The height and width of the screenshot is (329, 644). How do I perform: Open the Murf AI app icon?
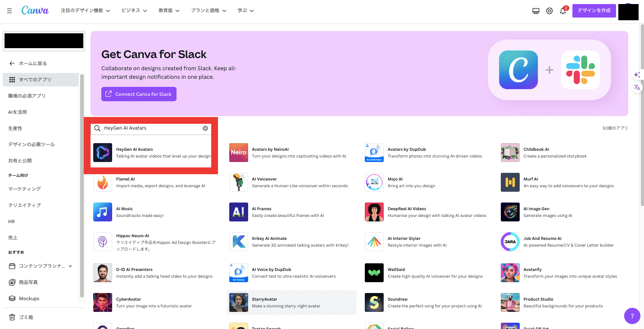(510, 182)
